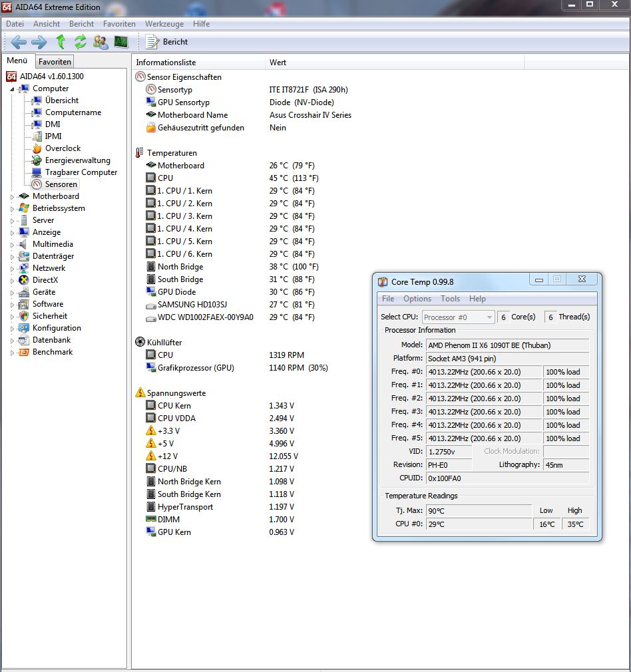Open Core Temp Help menu
Viewport: 631px width, 672px height.
coord(477,299)
